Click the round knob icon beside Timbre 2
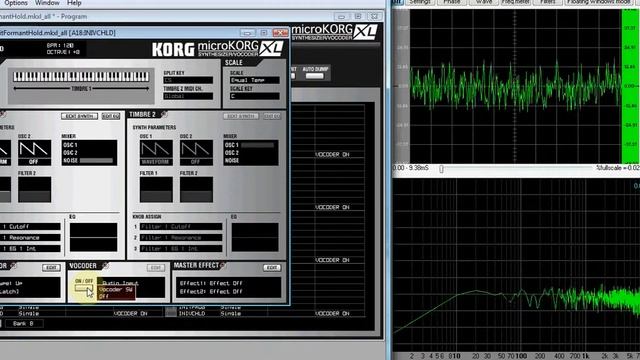This screenshot has height=360, width=640. [x=164, y=114]
